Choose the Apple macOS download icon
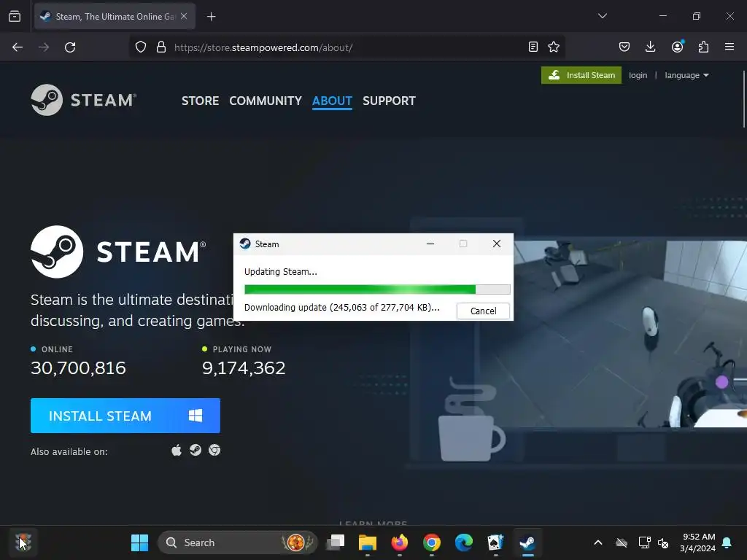This screenshot has height=560, width=747. [x=177, y=451]
